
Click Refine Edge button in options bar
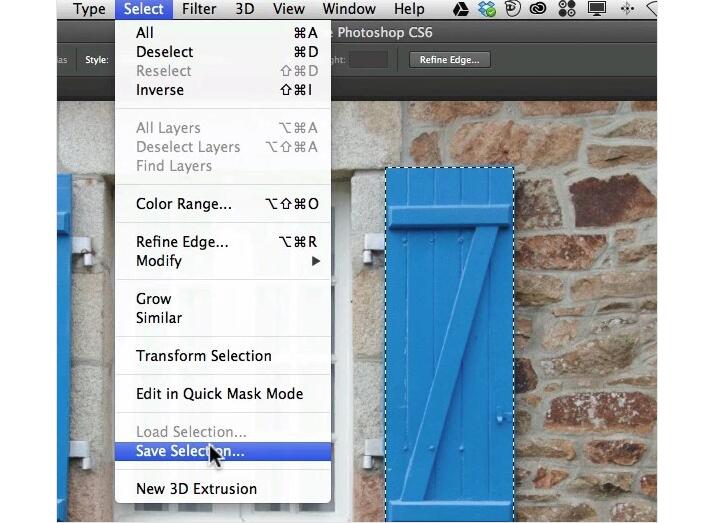click(x=449, y=60)
